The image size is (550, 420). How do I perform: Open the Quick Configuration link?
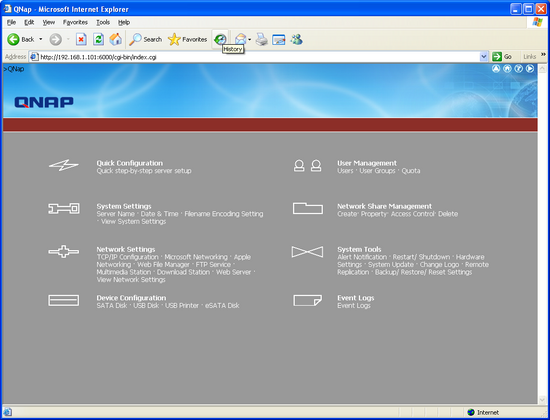click(x=130, y=163)
